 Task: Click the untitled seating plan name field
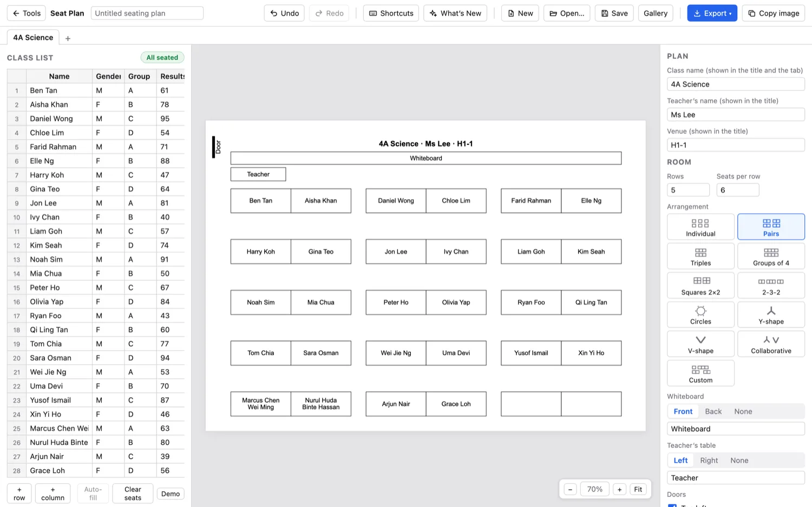click(147, 13)
